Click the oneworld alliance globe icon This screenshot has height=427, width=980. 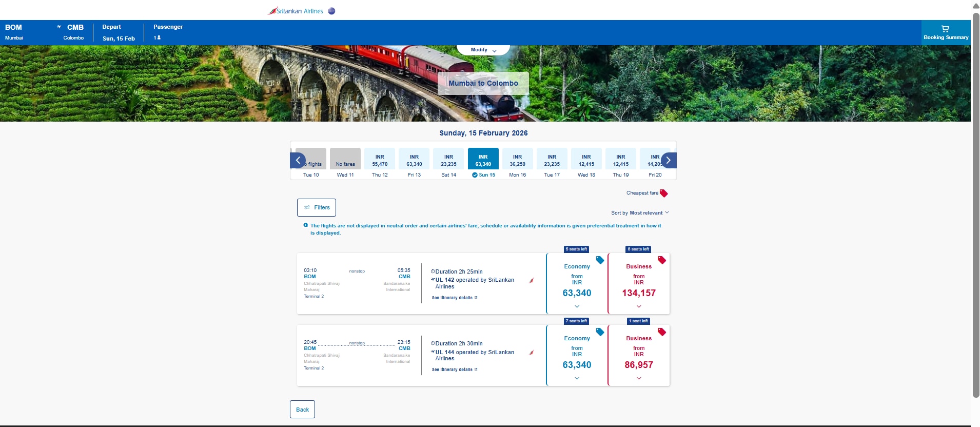[331, 11]
